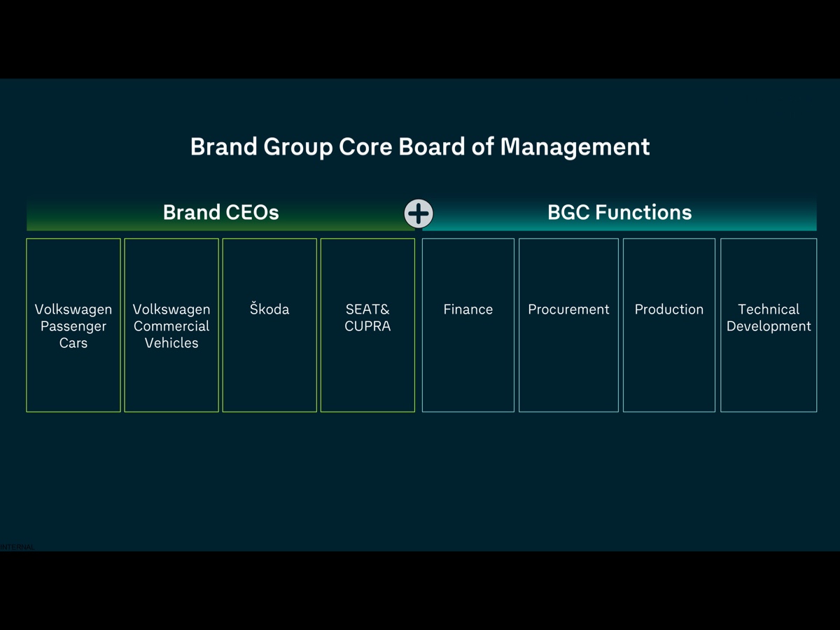
Task: Select the Volkswagen Passenger Cars card
Action: [x=73, y=324]
